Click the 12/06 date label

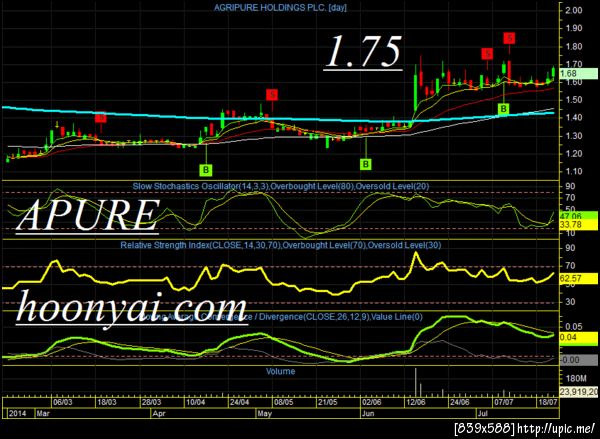coord(415,402)
